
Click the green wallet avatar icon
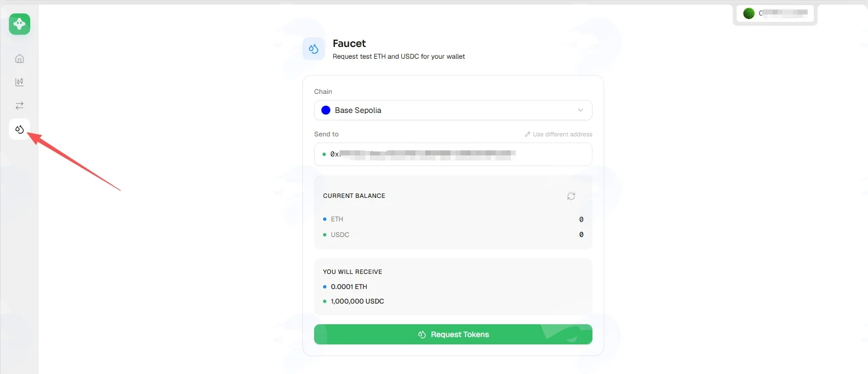[749, 13]
